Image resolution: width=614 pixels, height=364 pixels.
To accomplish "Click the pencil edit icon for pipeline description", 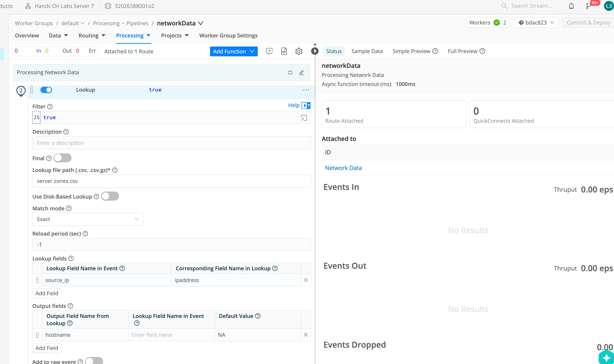I will point(302,73).
